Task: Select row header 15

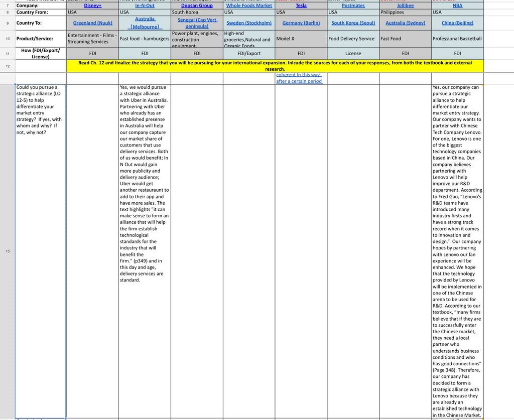Action: [x=8, y=251]
